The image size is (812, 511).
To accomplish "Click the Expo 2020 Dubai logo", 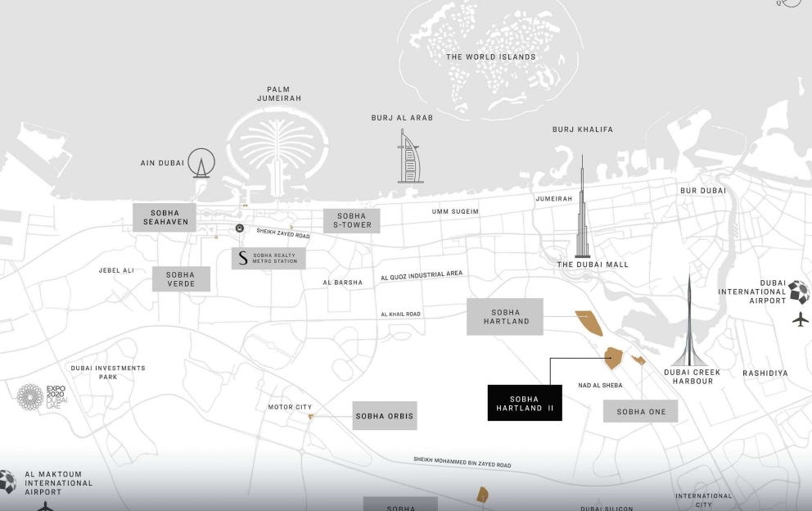I will pos(42,397).
